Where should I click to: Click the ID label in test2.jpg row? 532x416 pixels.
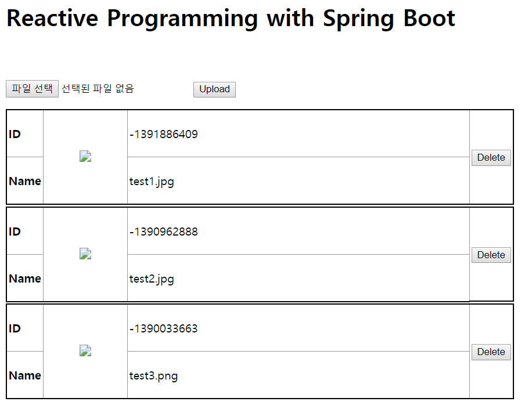click(x=15, y=231)
